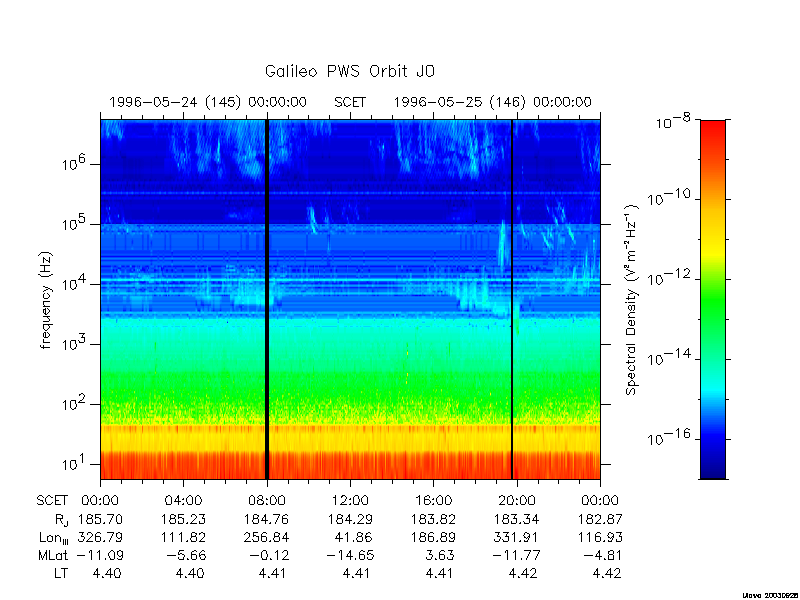Click the R_J value 184.29

(x=350, y=519)
